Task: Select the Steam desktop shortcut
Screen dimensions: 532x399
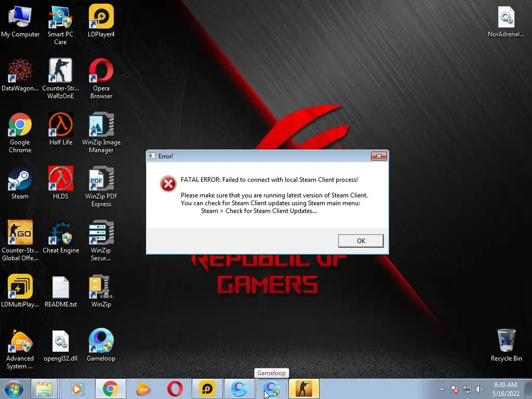Action: pyautogui.click(x=20, y=183)
